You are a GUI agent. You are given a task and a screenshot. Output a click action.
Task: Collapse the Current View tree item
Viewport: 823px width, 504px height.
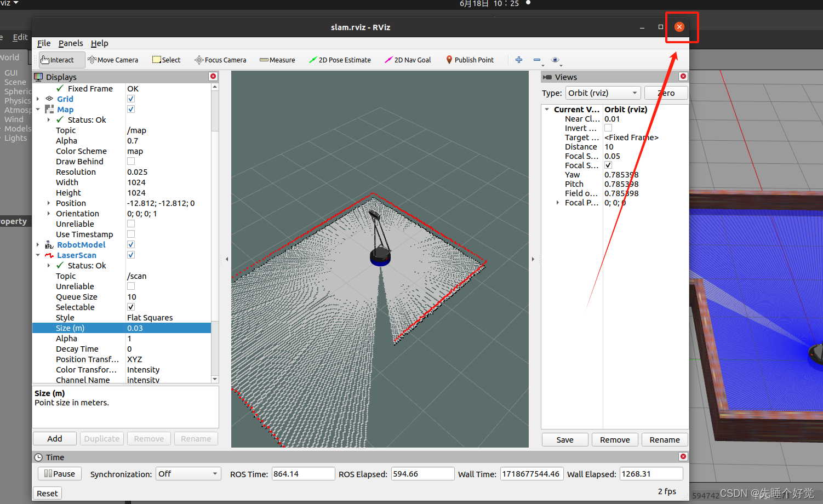[547, 110]
